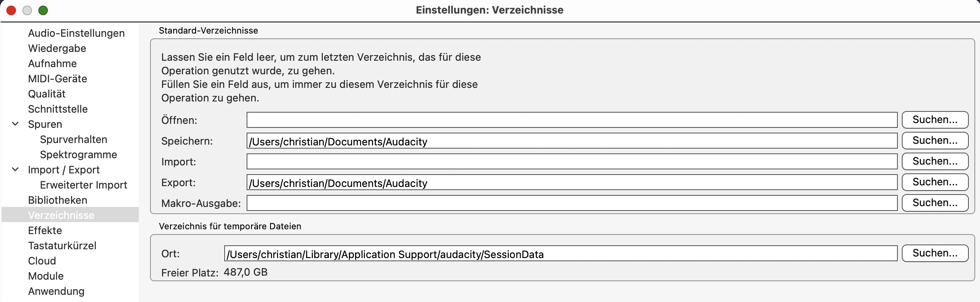
Task: Select Spektrogramme under Spuren
Action: point(79,155)
